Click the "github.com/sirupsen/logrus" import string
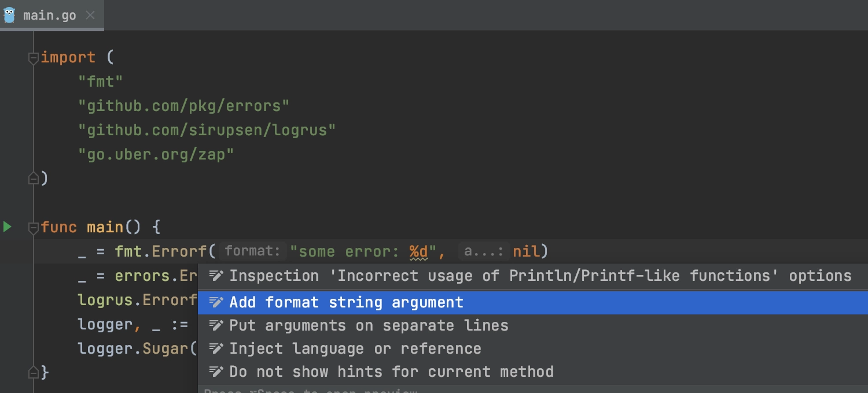The image size is (868, 393). 207,130
